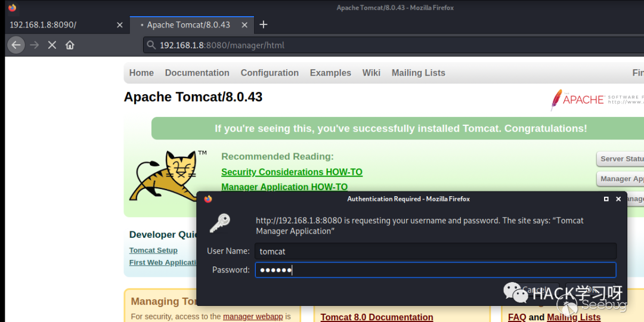Click the Password input field
The width and height of the screenshot is (644, 322).
(x=436, y=270)
